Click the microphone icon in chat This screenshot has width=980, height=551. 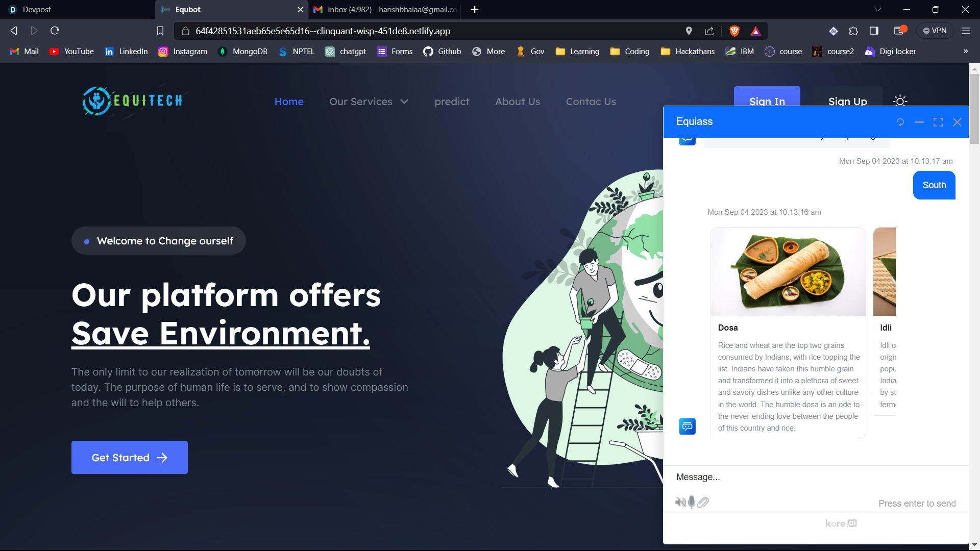[692, 502]
